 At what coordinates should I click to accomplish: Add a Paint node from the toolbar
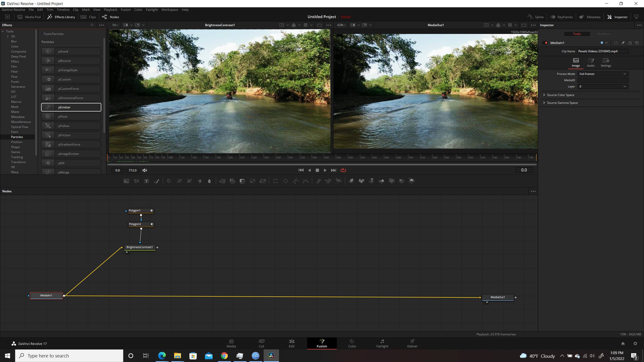pyautogui.click(x=156, y=181)
